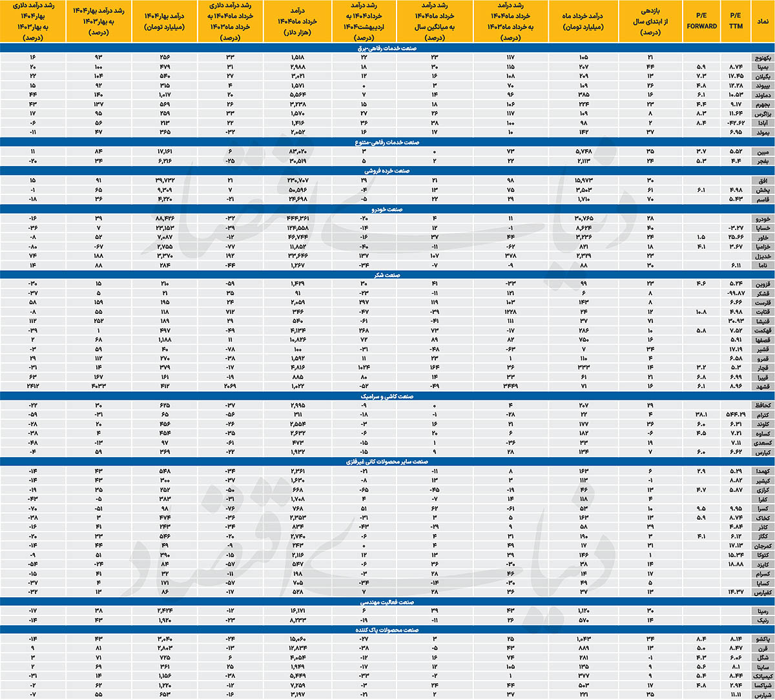Screen dimensions: 775x700
Task: Click the symbol cell 'قشکر'
Action: tap(762, 294)
